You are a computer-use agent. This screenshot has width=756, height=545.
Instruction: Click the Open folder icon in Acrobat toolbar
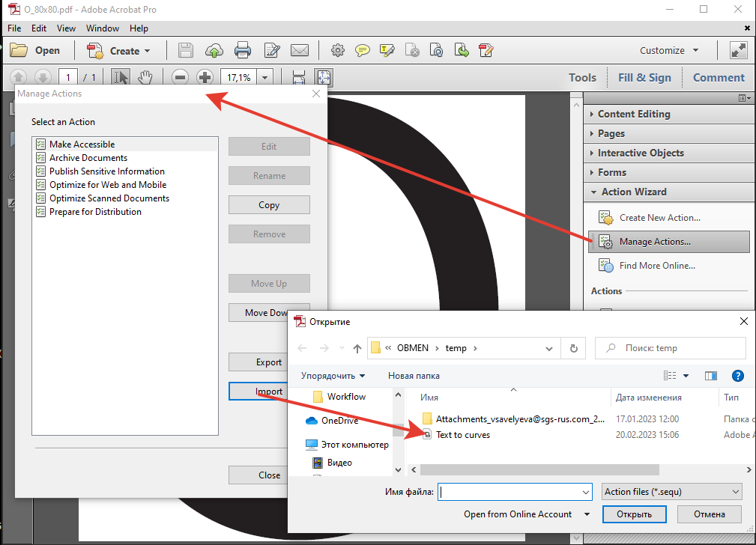(x=19, y=50)
